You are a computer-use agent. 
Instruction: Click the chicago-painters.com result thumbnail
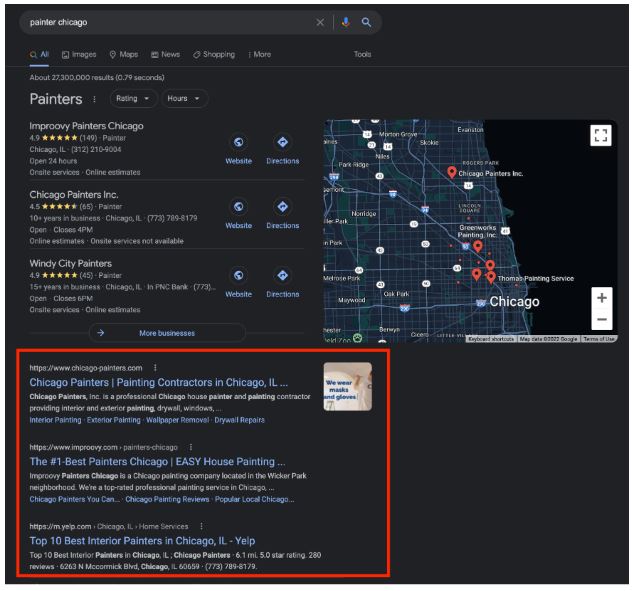click(347, 387)
